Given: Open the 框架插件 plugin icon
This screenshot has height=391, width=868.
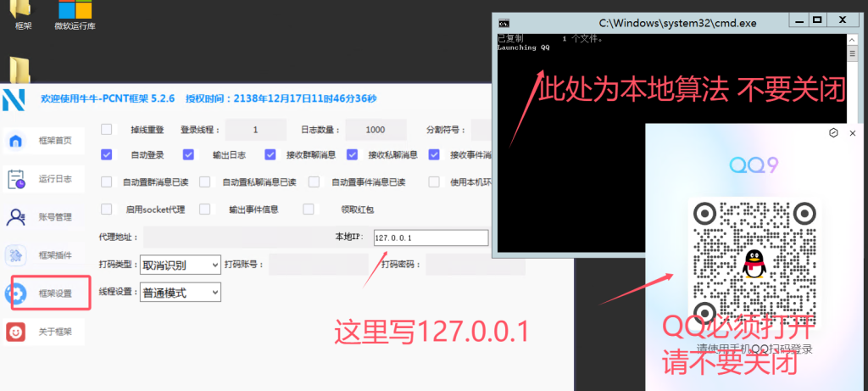Looking at the screenshot, I should point(15,255).
